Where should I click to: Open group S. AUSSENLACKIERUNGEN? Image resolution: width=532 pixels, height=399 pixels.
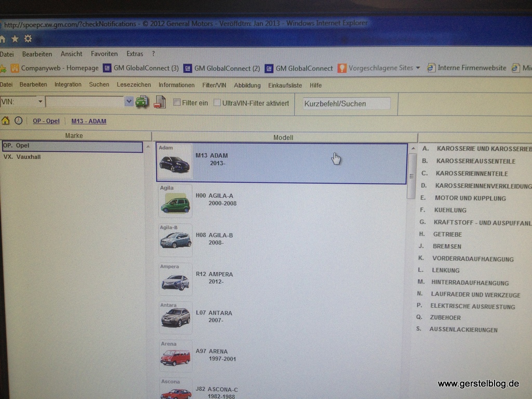(x=457, y=329)
